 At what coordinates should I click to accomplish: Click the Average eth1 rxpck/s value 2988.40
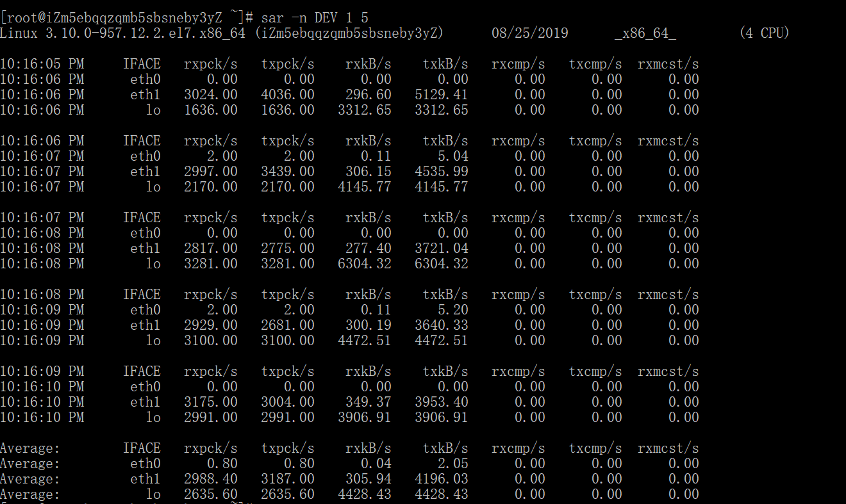click(211, 479)
